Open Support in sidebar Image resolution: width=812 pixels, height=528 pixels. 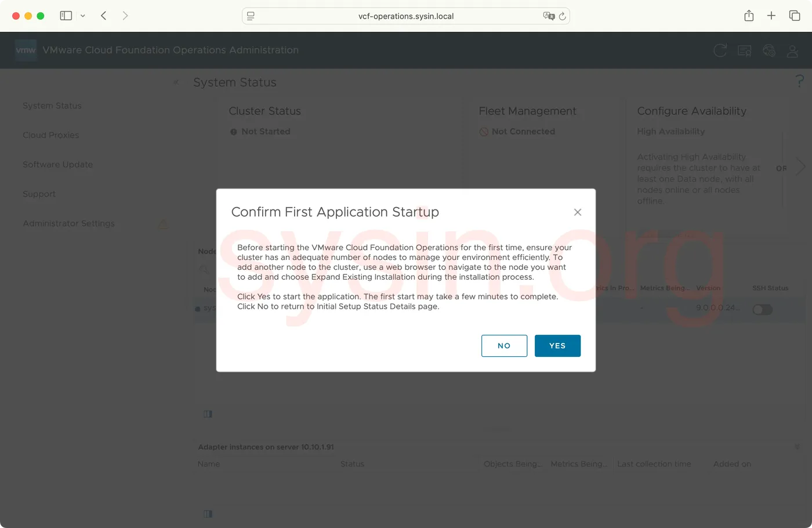pyautogui.click(x=39, y=194)
